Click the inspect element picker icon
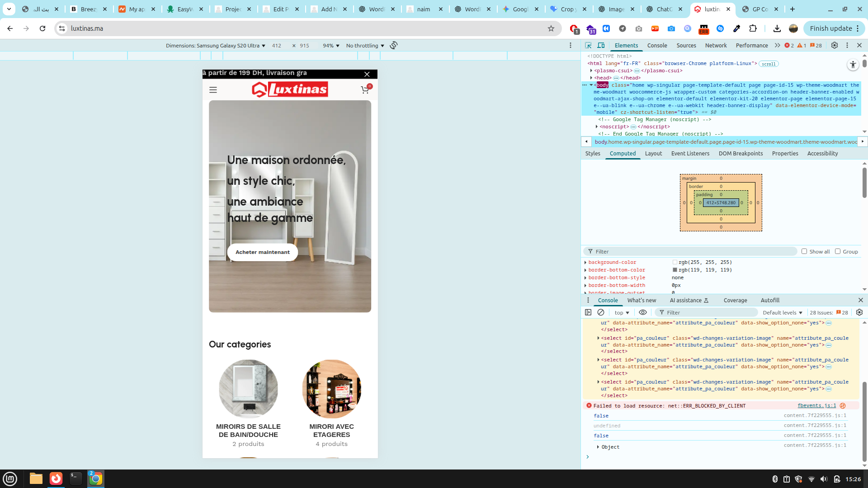The height and width of the screenshot is (488, 868). coord(588,45)
